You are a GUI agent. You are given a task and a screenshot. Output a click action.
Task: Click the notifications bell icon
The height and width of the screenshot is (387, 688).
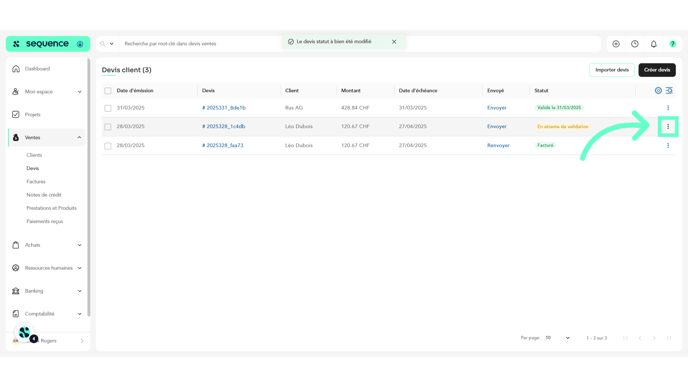tap(653, 44)
